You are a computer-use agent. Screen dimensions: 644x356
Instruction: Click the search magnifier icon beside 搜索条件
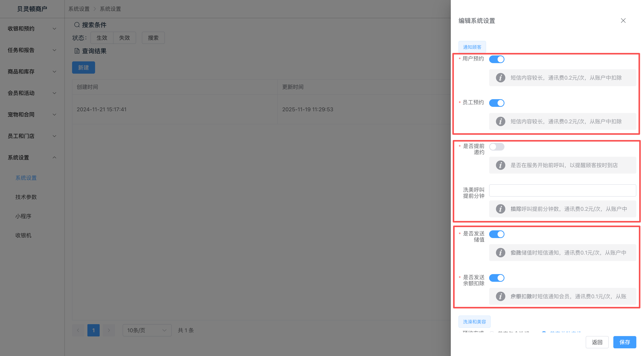point(77,25)
